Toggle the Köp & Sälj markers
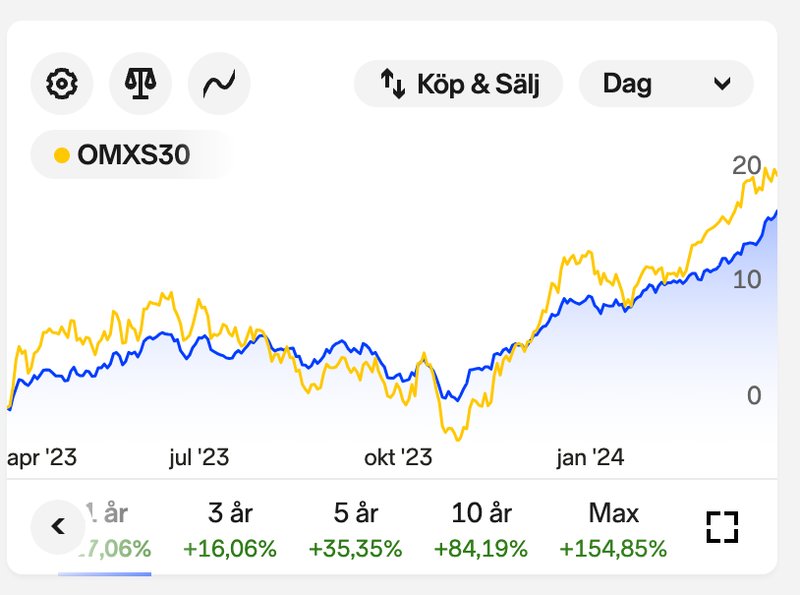 [459, 84]
